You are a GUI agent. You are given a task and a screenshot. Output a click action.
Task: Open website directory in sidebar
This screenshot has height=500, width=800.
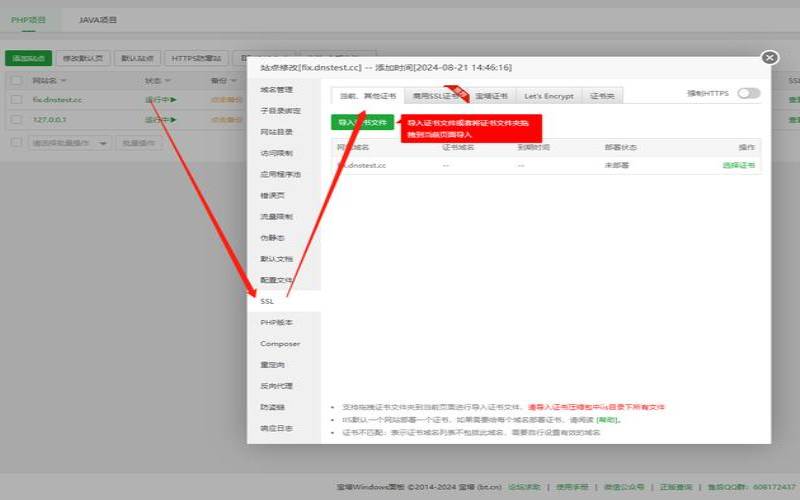coord(277,132)
